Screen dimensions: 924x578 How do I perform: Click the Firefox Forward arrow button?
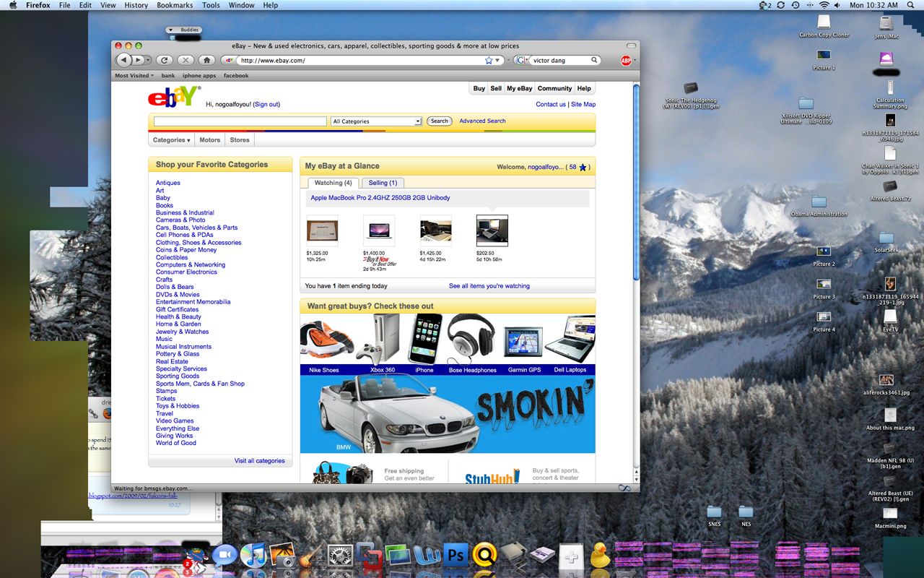point(138,61)
